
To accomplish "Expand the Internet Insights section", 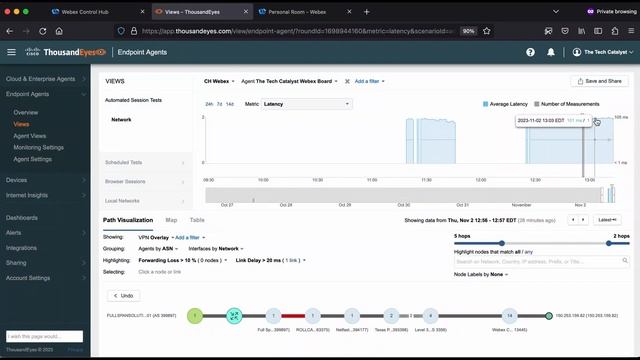I will pyautogui.click(x=46, y=195).
